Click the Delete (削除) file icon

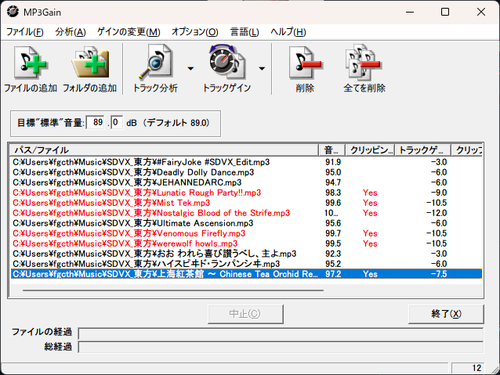coord(305,63)
